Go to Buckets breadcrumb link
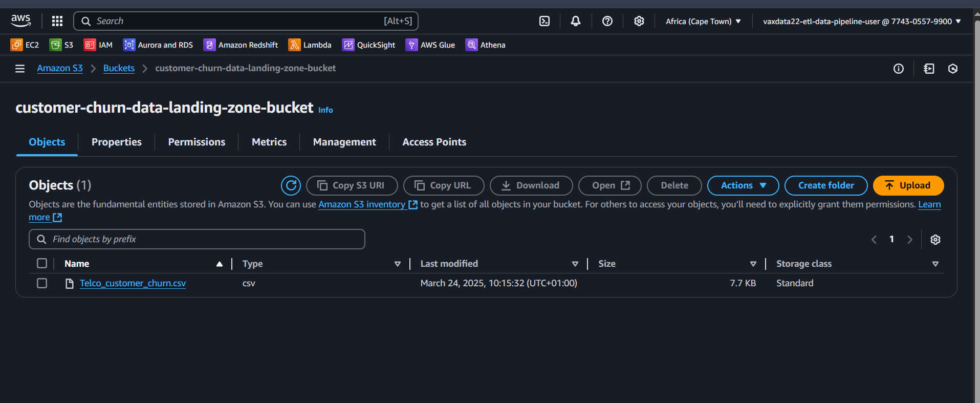The width and height of the screenshot is (980, 403). click(x=119, y=68)
